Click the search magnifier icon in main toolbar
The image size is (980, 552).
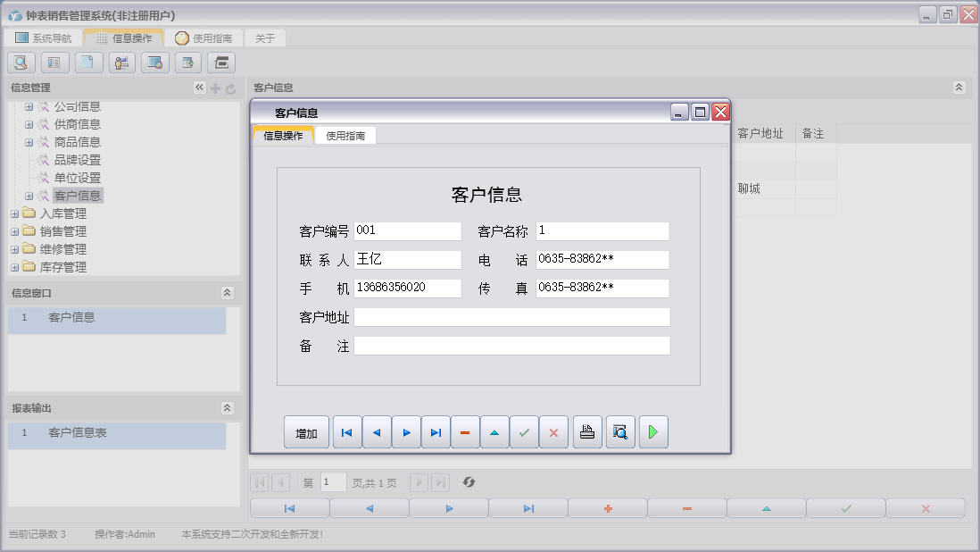[21, 63]
